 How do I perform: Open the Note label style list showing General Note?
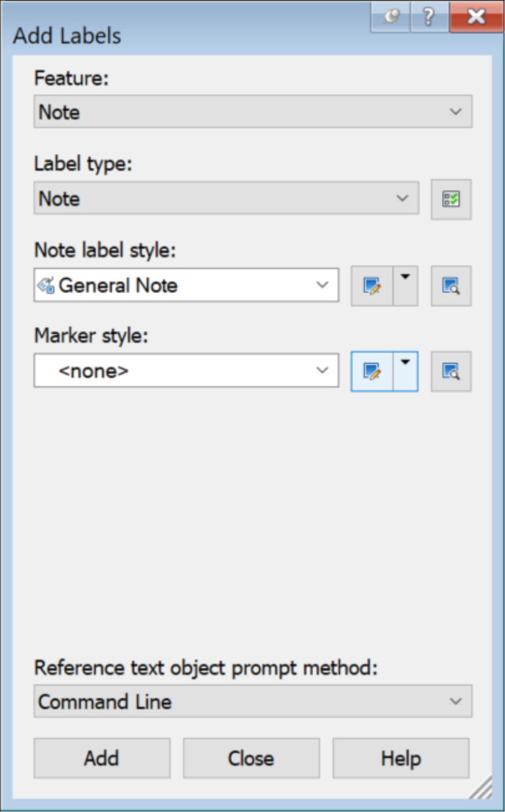click(x=186, y=285)
